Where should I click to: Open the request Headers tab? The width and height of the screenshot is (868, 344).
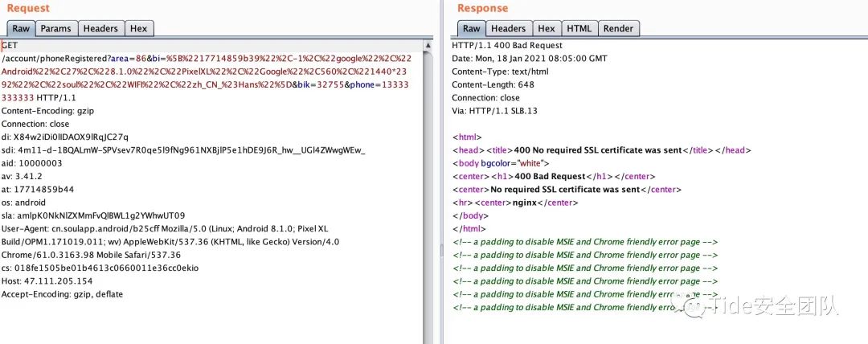point(100,28)
